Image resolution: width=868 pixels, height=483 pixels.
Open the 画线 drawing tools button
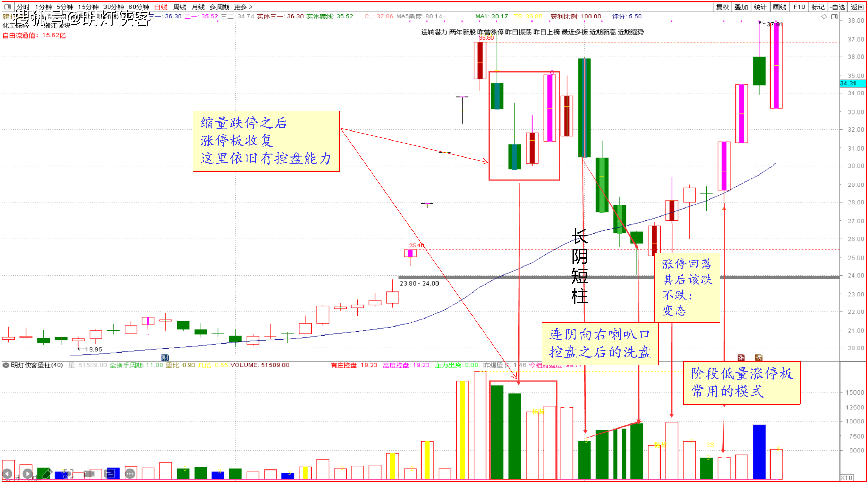(780, 7)
